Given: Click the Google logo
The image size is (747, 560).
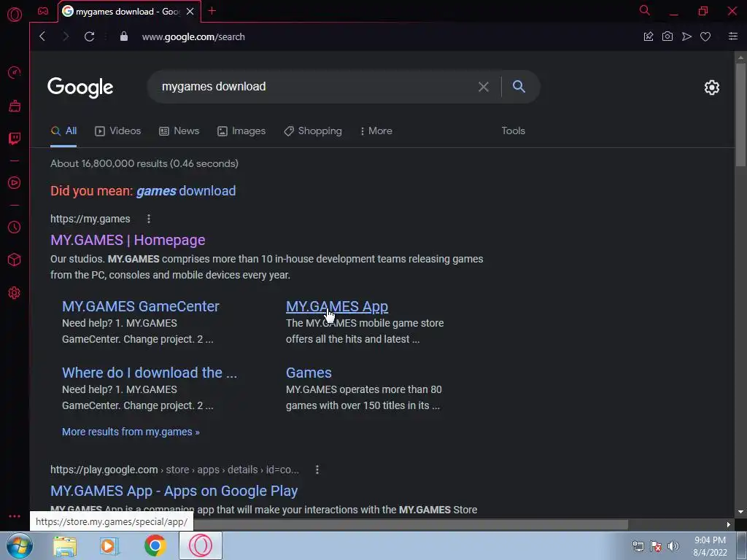Looking at the screenshot, I should pyautogui.click(x=80, y=87).
